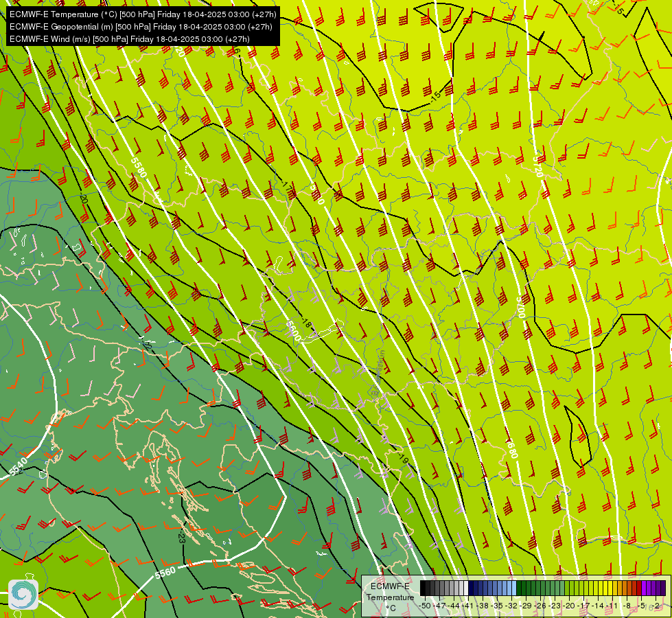The width and height of the screenshot is (672, 618).
Task: Click the -2 tick on the color scale
Action: 655,606
